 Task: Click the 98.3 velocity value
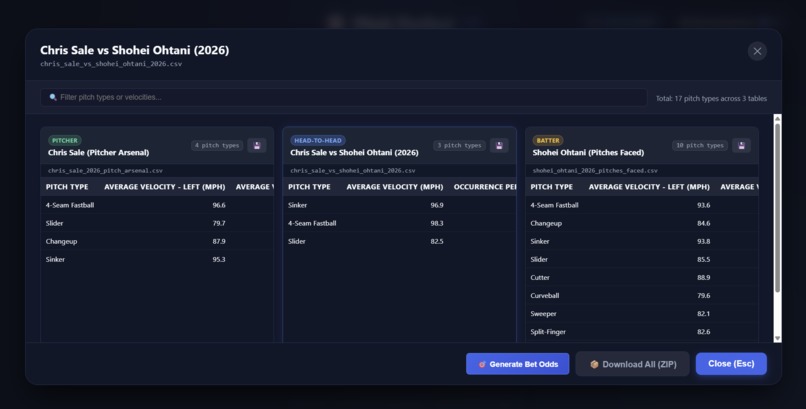click(x=437, y=223)
